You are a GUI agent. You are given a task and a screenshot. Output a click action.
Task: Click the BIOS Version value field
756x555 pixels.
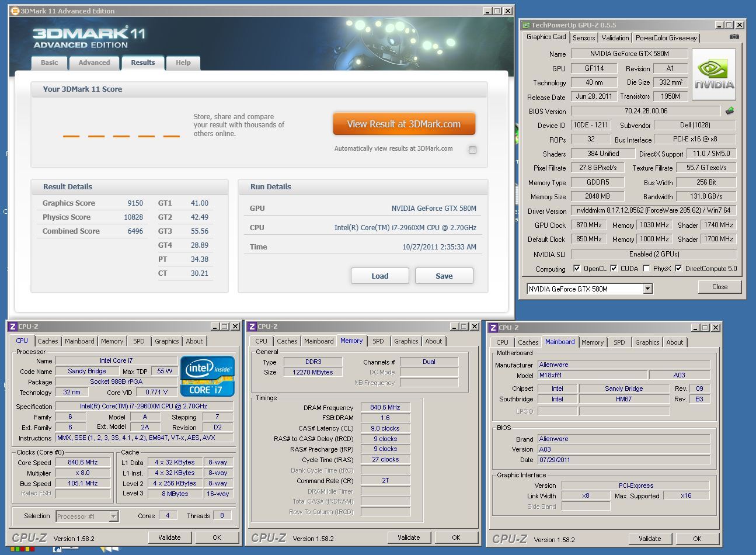click(645, 111)
